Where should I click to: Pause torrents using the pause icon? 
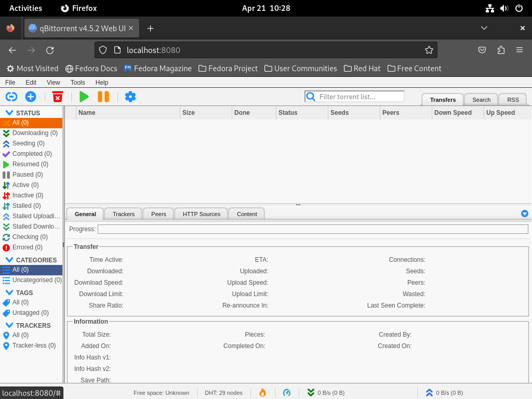click(102, 97)
